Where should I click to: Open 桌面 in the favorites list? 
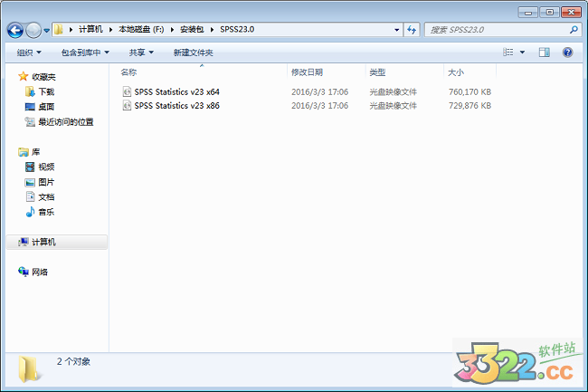click(46, 107)
